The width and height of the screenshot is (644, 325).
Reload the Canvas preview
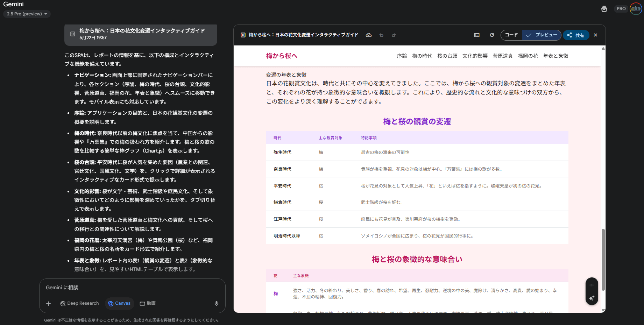tap(492, 35)
